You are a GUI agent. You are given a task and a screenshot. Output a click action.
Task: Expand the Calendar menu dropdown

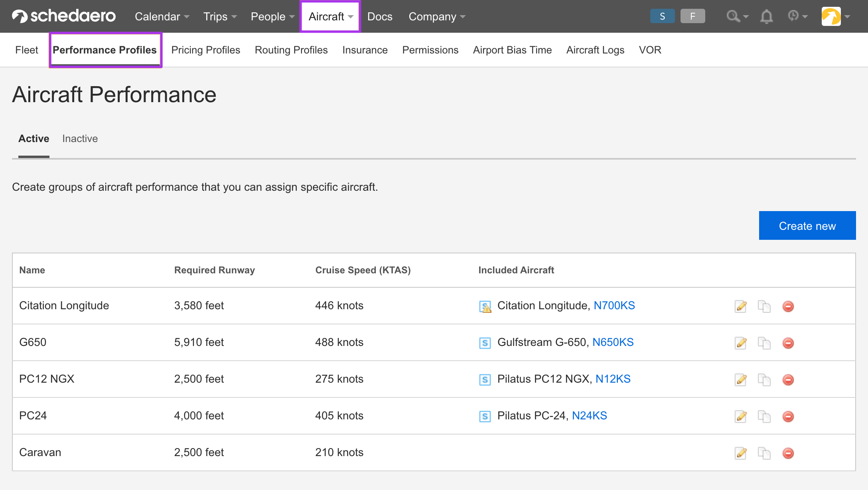pos(162,16)
